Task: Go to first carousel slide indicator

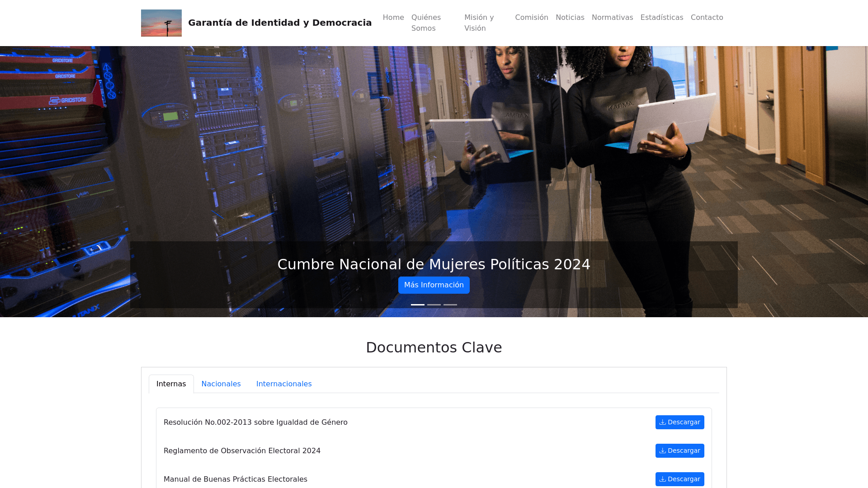Action: point(417,305)
